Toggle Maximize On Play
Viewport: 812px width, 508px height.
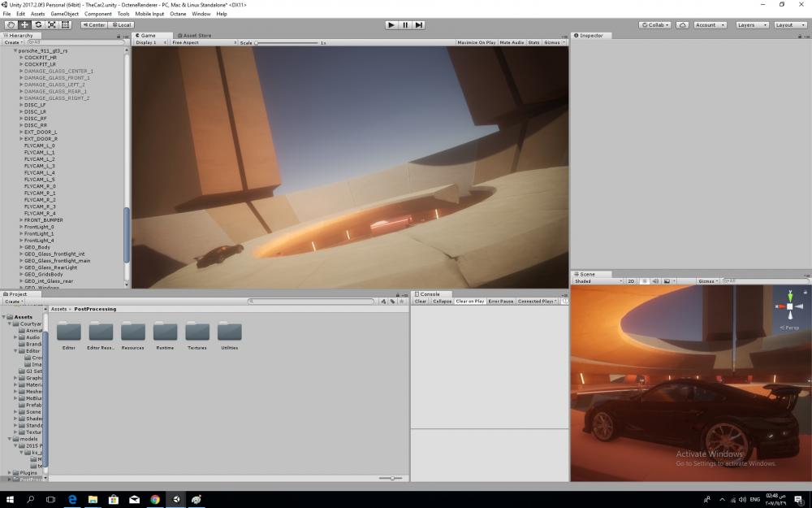click(476, 42)
